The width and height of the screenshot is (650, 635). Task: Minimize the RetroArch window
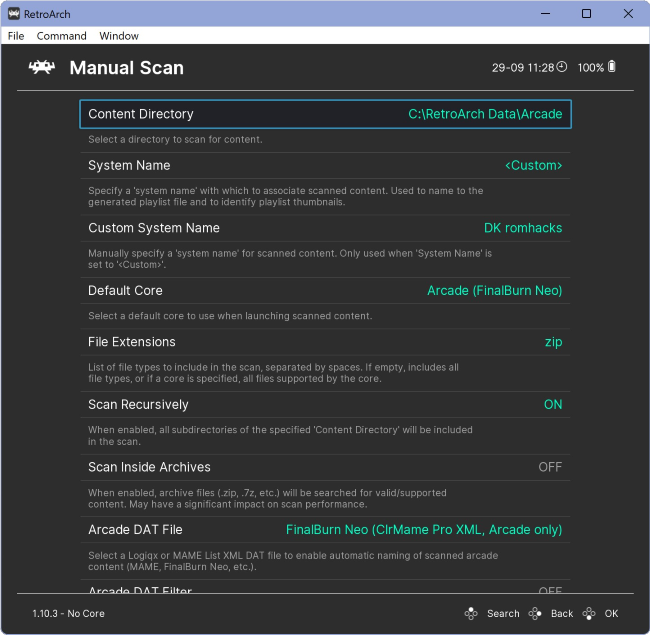546,14
